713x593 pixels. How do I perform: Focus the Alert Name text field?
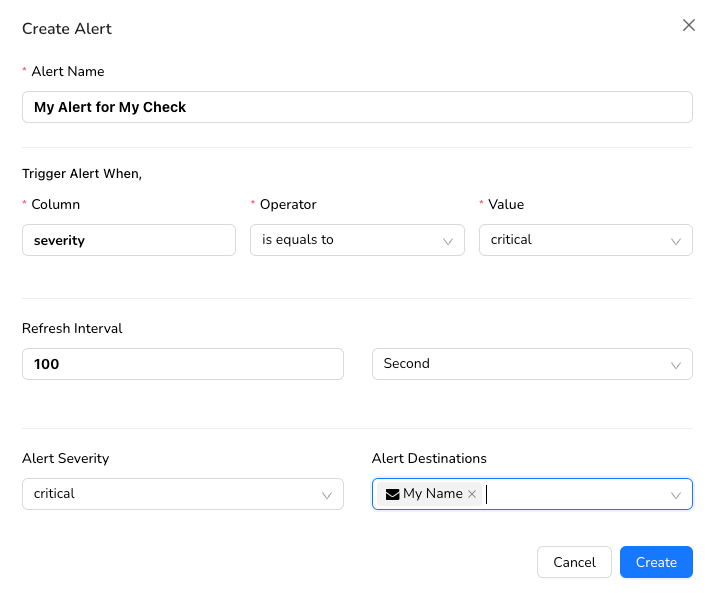click(x=357, y=107)
